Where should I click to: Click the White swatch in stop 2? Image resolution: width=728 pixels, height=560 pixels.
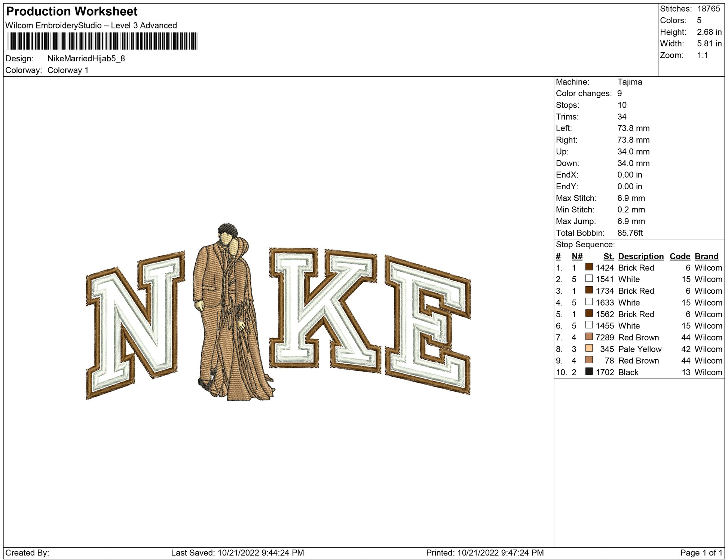point(589,279)
